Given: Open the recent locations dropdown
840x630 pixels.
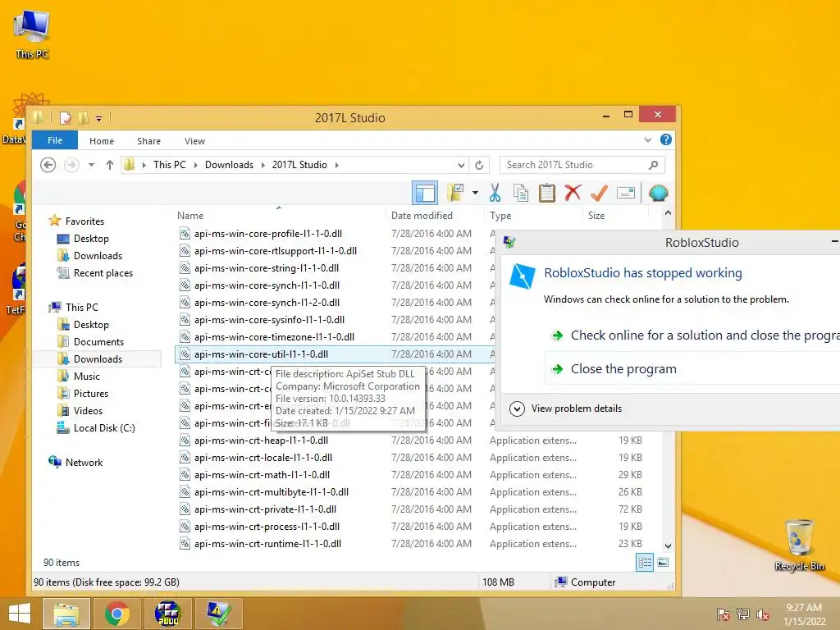Looking at the screenshot, I should tap(92, 165).
